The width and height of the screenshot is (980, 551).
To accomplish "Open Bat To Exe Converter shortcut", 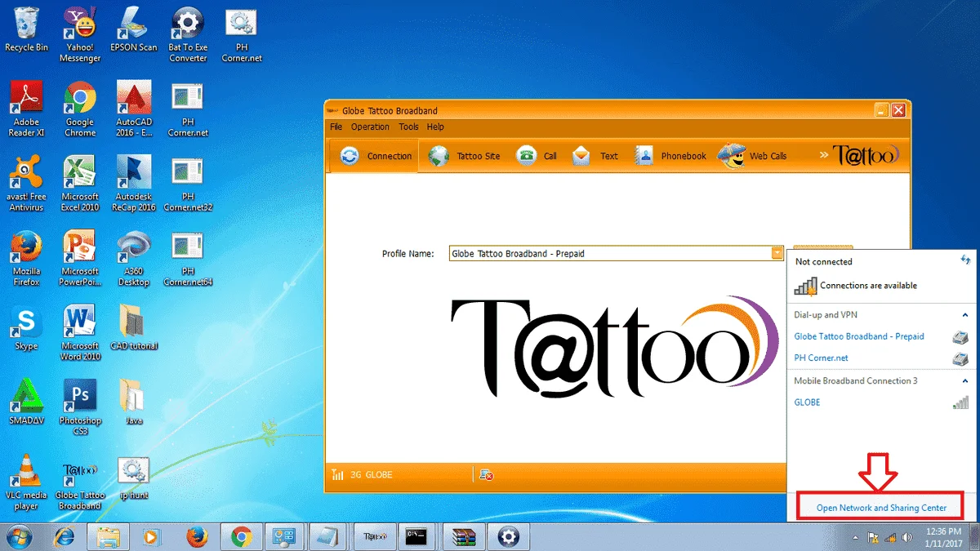I will (x=188, y=36).
